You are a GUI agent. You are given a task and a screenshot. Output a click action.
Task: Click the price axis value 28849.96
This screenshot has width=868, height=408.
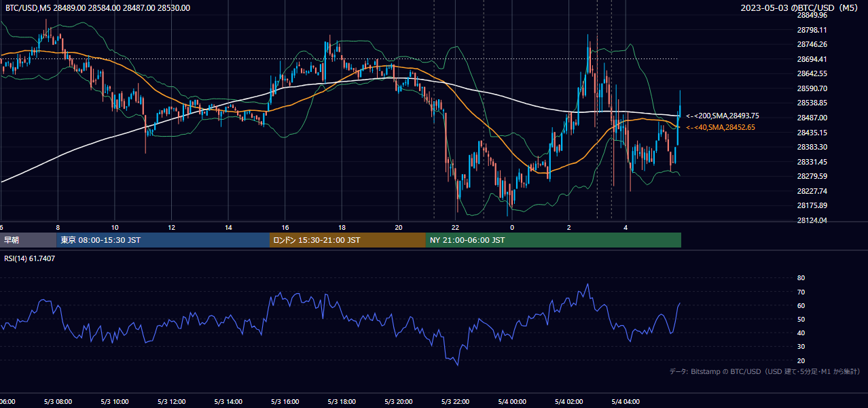point(812,15)
